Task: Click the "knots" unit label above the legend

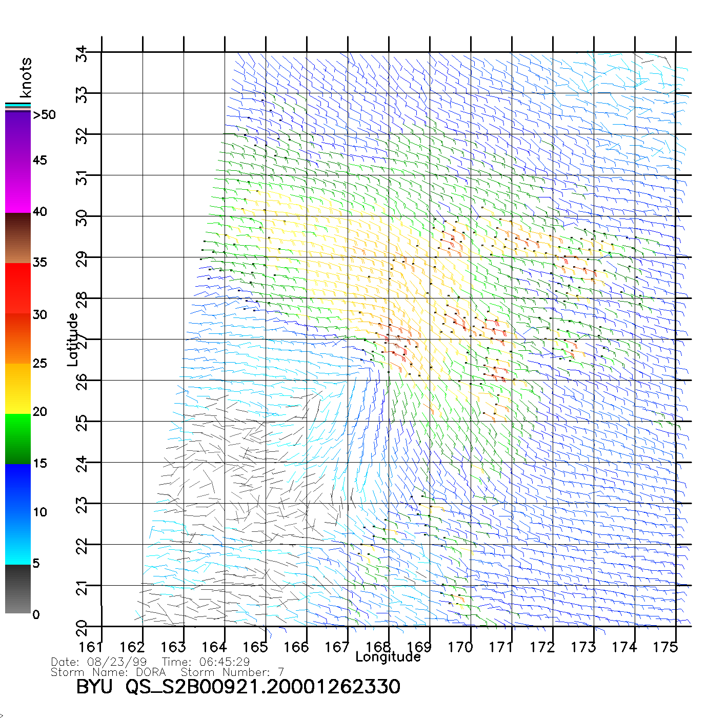Action: click(26, 77)
